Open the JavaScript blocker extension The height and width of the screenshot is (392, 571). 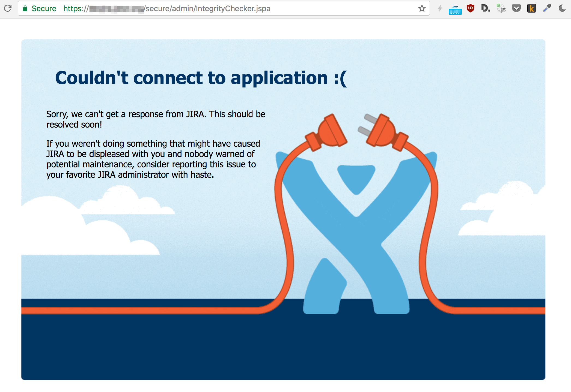click(501, 8)
